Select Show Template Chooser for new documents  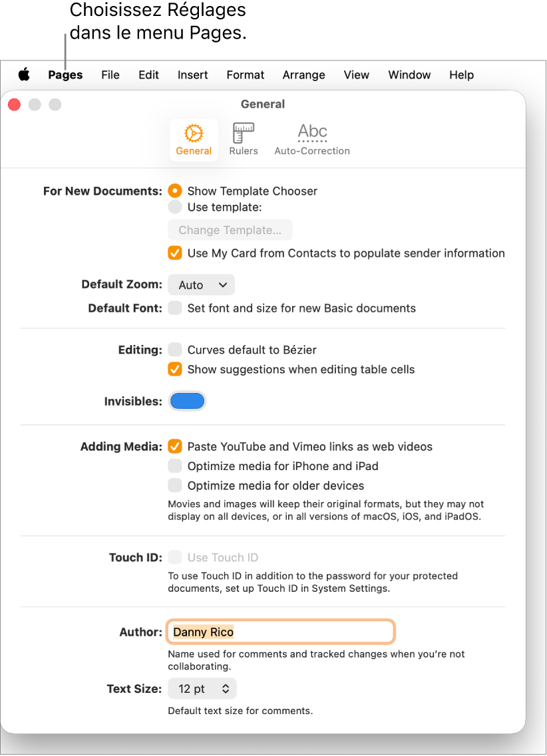(174, 191)
